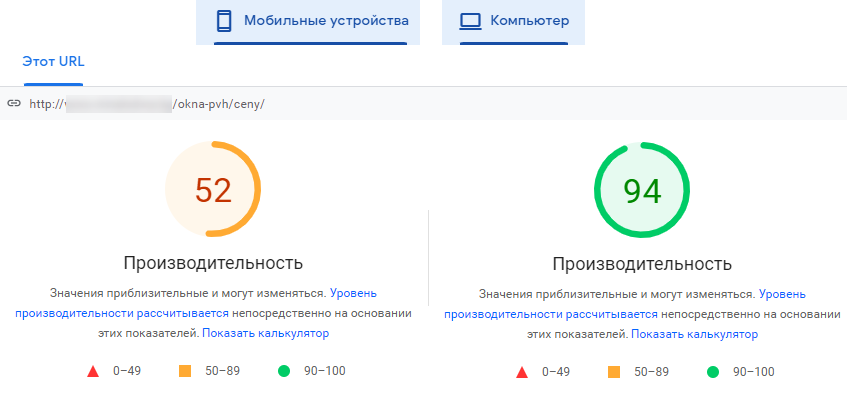This screenshot has height=398, width=847.
Task: Click the 0–49 legend label under score 52
Action: coord(127,371)
